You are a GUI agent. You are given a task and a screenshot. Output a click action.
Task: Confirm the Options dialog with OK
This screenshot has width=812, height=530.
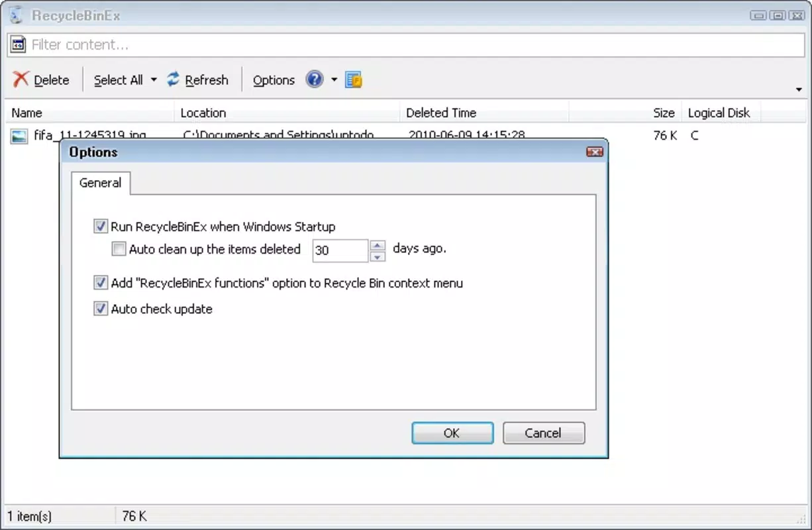coord(452,433)
